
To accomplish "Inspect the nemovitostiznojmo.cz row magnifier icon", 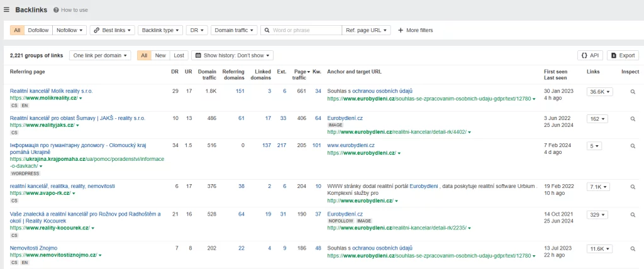I will [x=633, y=250].
